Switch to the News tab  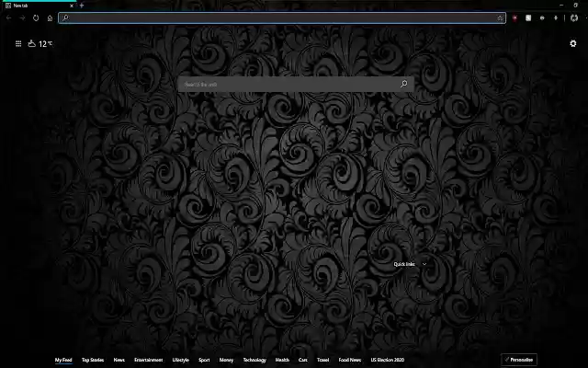coord(119,360)
